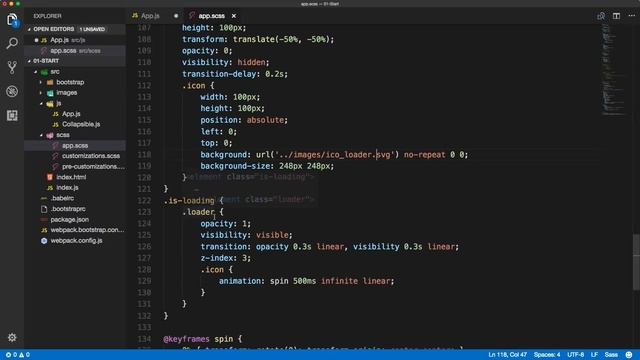Open the Extensions view icon
Viewport: 640px width, 360px height.
click(12, 116)
